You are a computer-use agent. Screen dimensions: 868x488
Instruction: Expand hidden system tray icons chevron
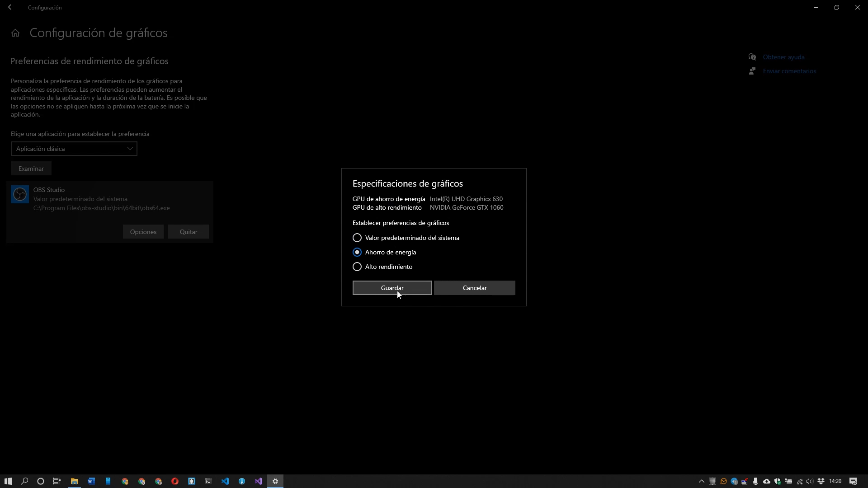point(702,481)
